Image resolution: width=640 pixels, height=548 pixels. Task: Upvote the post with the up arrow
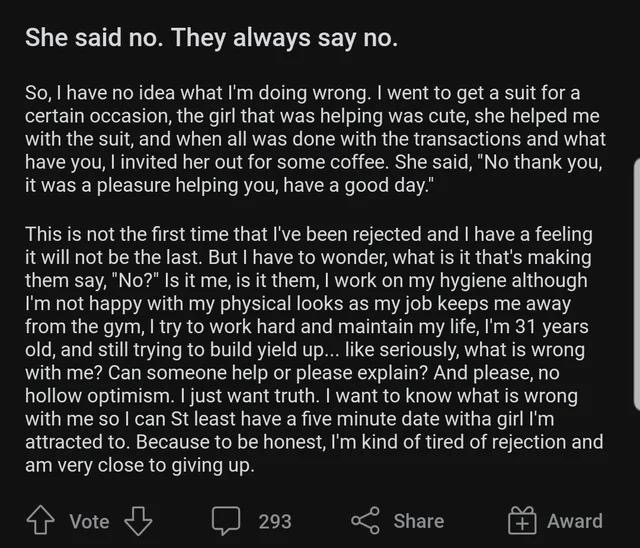(40, 520)
